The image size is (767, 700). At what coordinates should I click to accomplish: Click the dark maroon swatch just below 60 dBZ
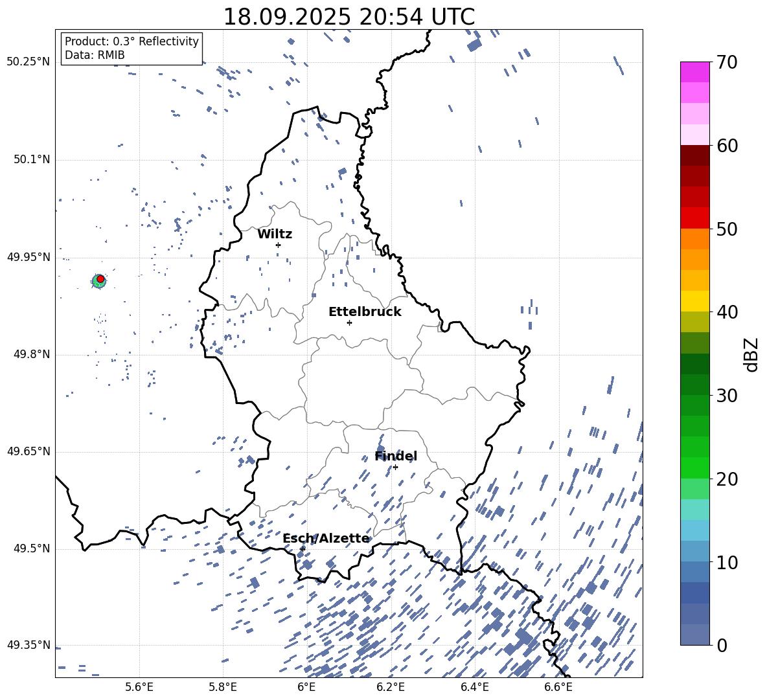tap(694, 155)
